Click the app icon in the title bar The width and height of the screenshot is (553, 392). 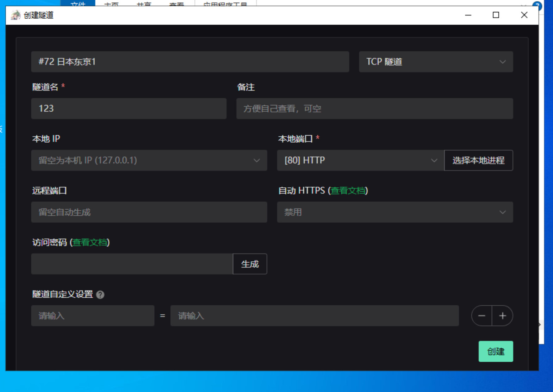[15, 15]
